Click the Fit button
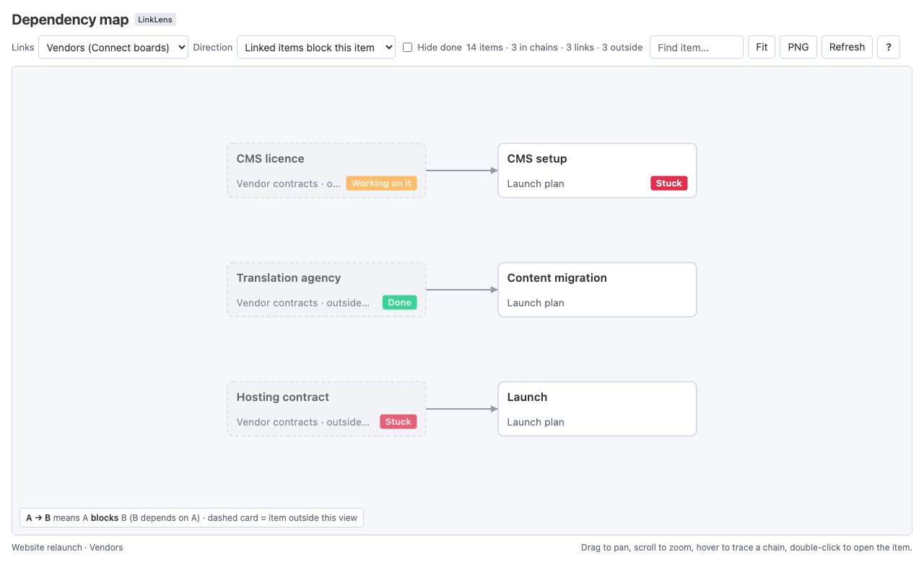Image resolution: width=924 pixels, height=578 pixels. [762, 47]
